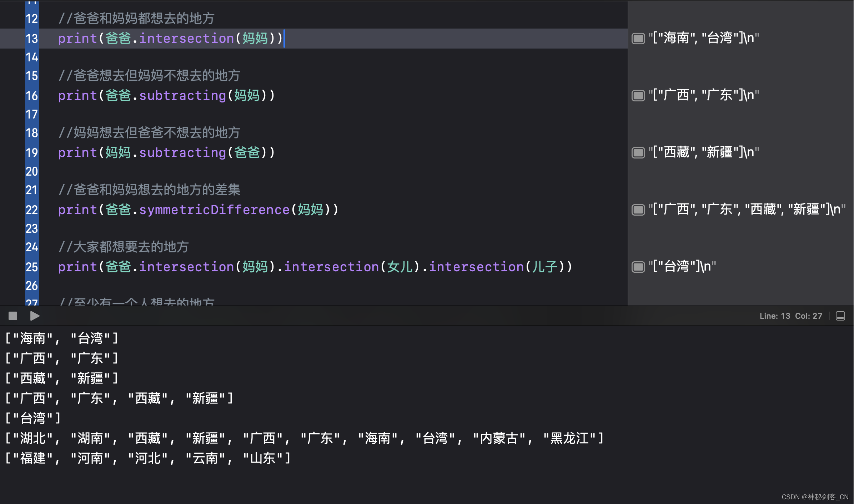
Task: Click console output line starting with 福建
Action: (x=148, y=458)
